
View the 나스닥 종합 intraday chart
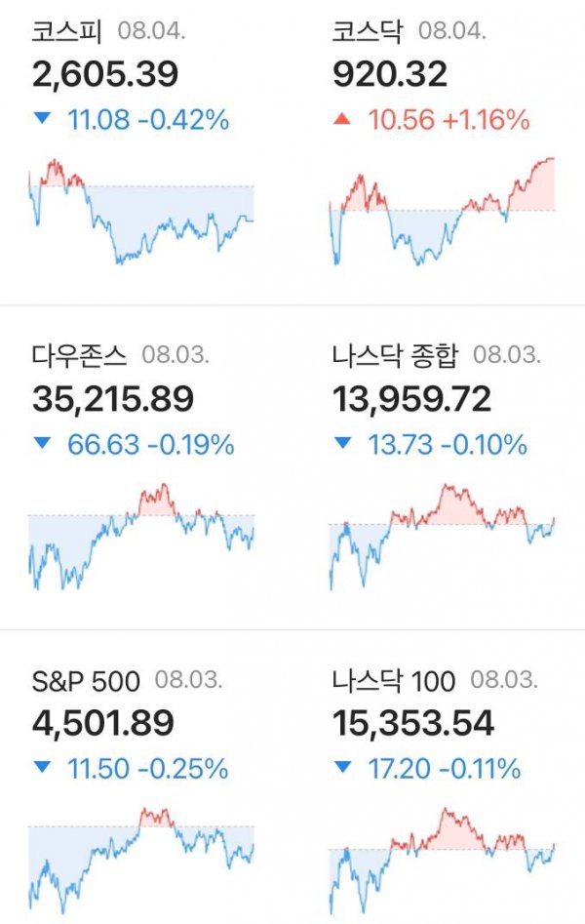click(442, 537)
